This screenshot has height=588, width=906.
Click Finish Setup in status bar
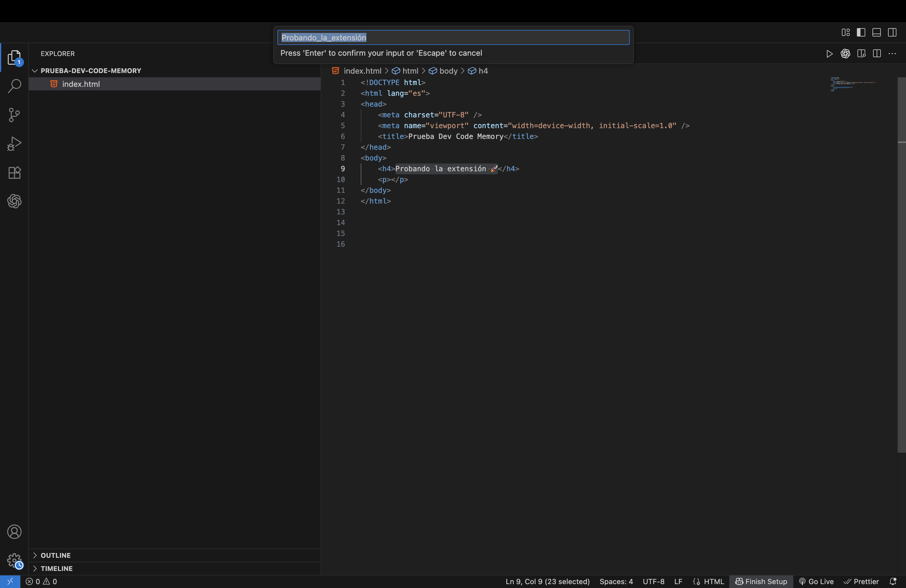(x=761, y=581)
